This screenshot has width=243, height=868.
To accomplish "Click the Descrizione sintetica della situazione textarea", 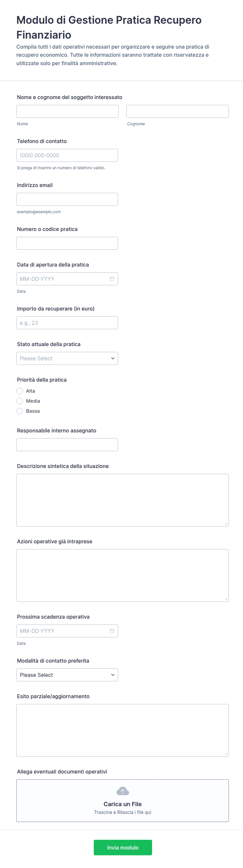I will [123, 500].
